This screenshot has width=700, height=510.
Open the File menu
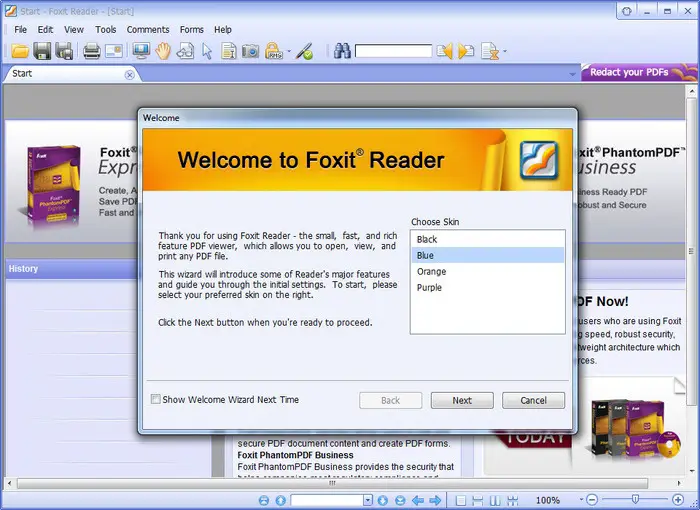click(21, 29)
